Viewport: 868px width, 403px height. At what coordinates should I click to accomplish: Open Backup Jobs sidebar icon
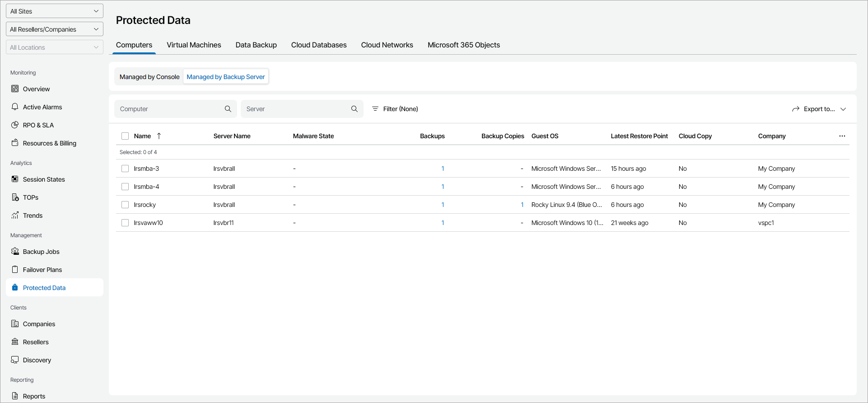pos(15,251)
